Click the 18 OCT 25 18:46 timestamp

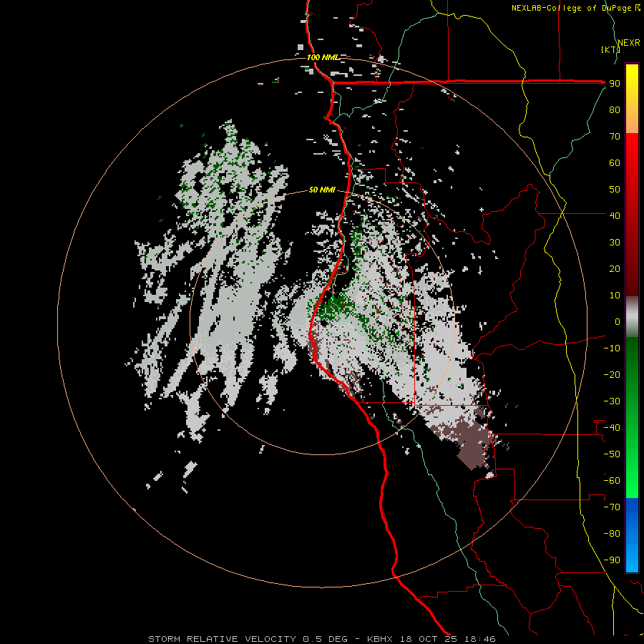[x=448, y=639]
